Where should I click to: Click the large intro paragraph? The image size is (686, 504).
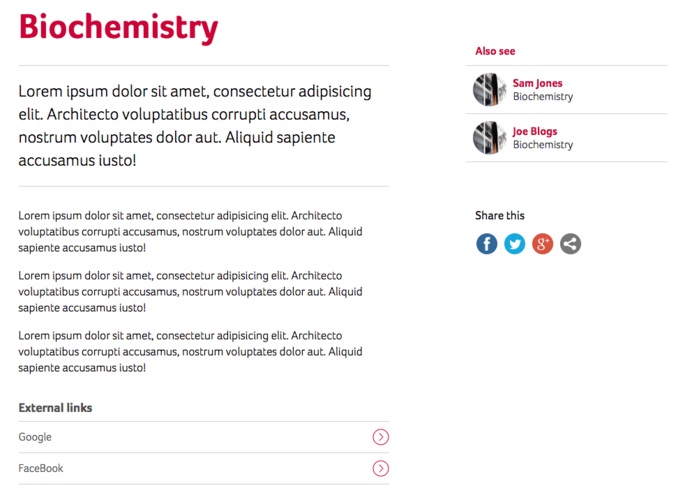(x=195, y=126)
